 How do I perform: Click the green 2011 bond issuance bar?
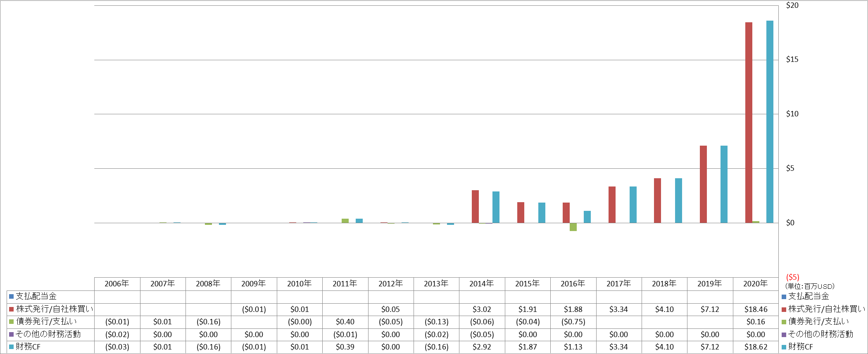(345, 221)
